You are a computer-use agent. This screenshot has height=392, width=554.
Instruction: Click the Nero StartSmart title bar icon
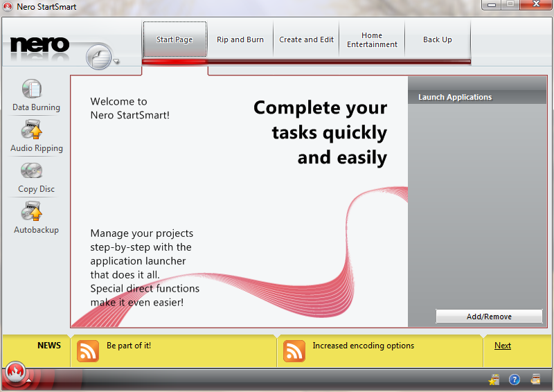tap(8, 6)
